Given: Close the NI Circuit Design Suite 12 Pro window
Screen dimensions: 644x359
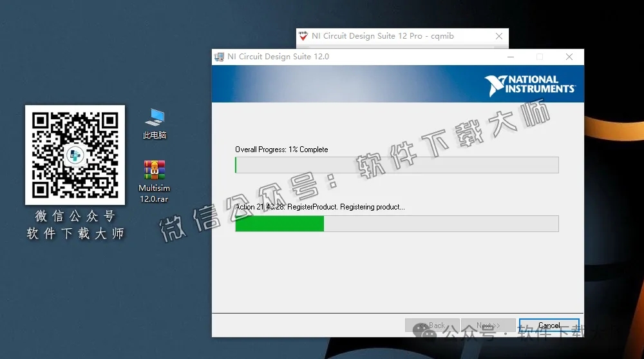Looking at the screenshot, I should 498,36.
